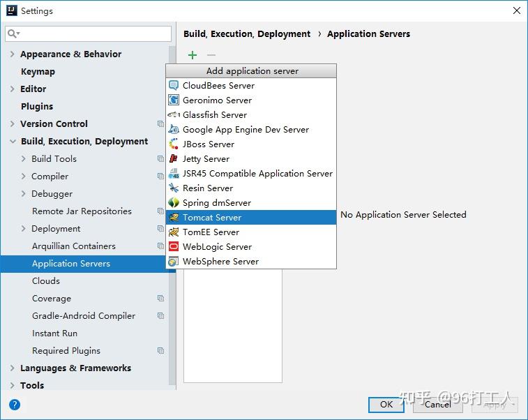The width and height of the screenshot is (528, 420).
Task: Click the Jetty Server icon
Action: [x=174, y=159]
